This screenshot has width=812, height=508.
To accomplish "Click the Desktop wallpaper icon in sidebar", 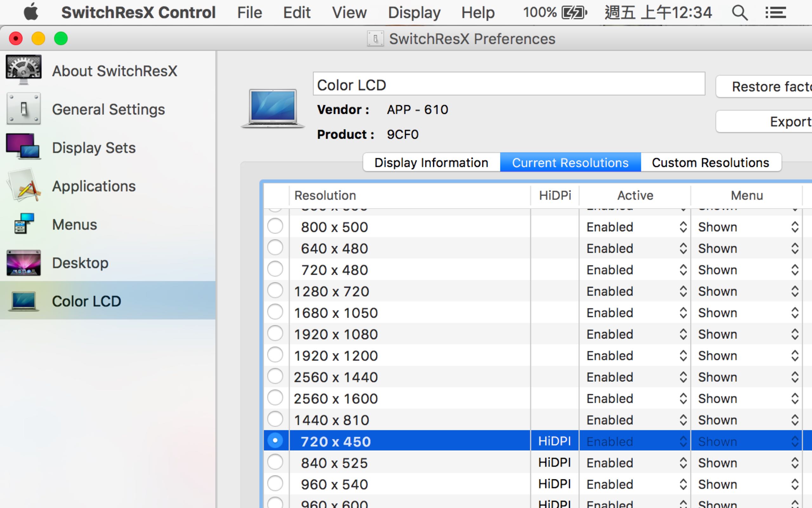I will pyautogui.click(x=23, y=263).
